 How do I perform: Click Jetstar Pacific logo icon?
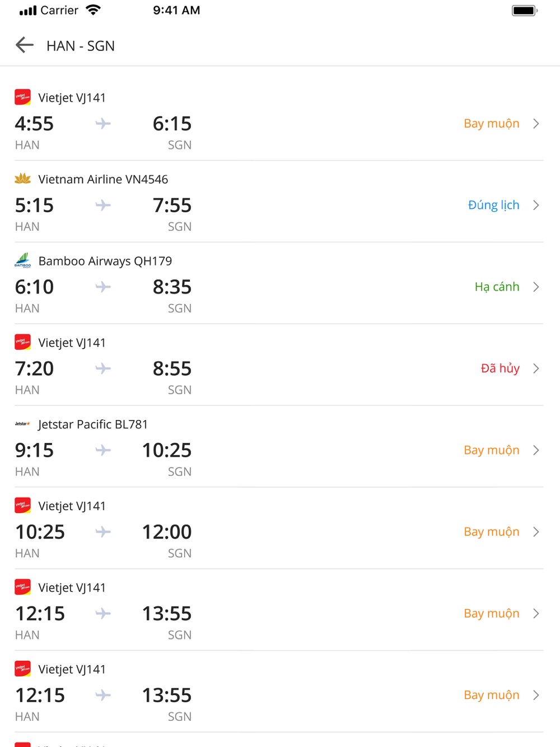pos(22,424)
